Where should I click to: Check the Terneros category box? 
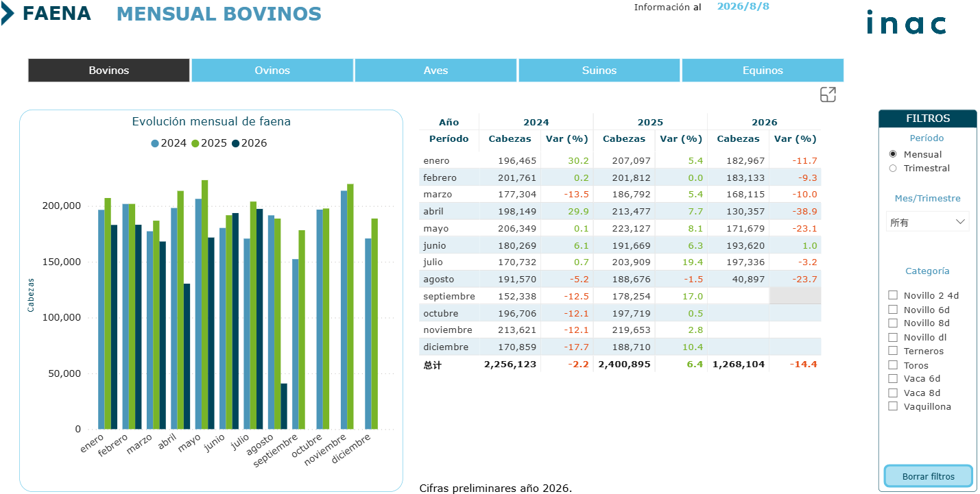click(x=893, y=351)
